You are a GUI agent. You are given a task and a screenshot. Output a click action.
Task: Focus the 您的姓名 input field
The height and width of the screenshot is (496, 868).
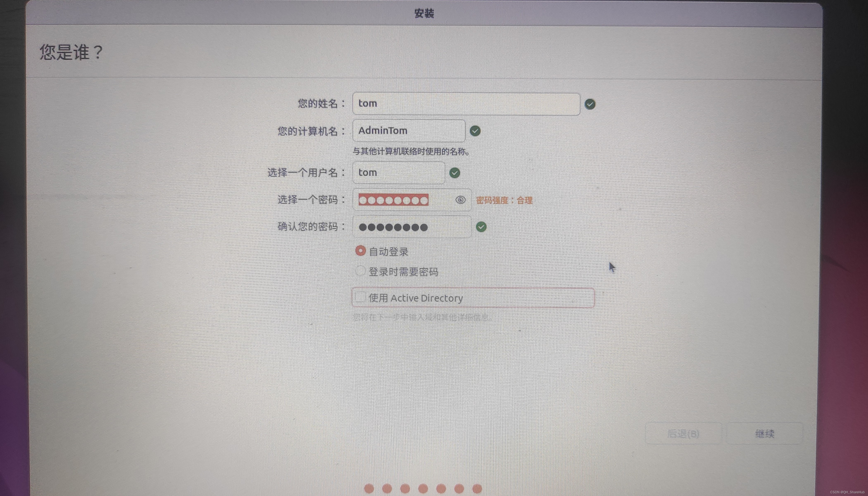coord(466,104)
